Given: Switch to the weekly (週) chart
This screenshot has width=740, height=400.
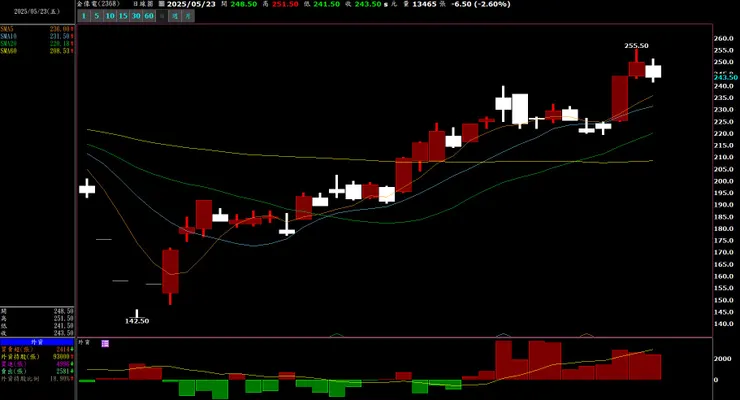Looking at the screenshot, I should (x=175, y=16).
